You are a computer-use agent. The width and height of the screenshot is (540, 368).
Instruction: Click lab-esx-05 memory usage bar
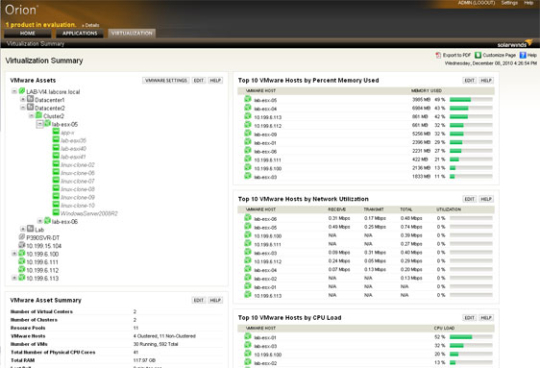[x=471, y=100]
